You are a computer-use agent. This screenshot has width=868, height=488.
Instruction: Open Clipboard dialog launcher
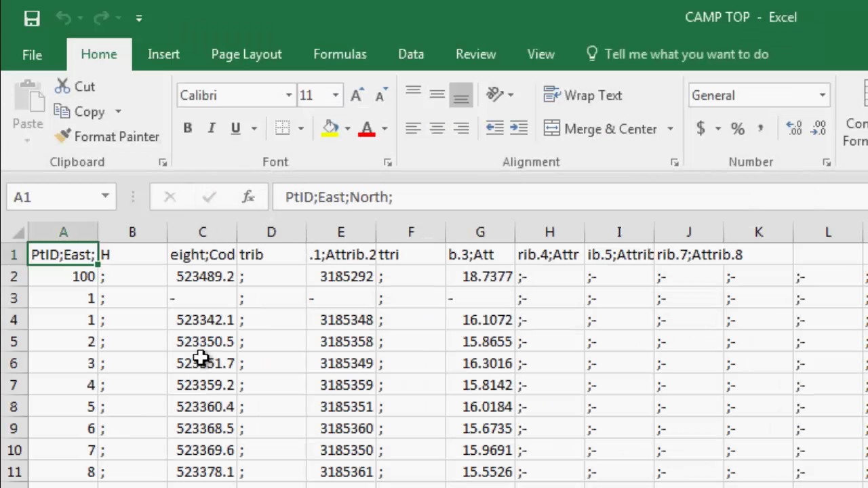coord(163,163)
